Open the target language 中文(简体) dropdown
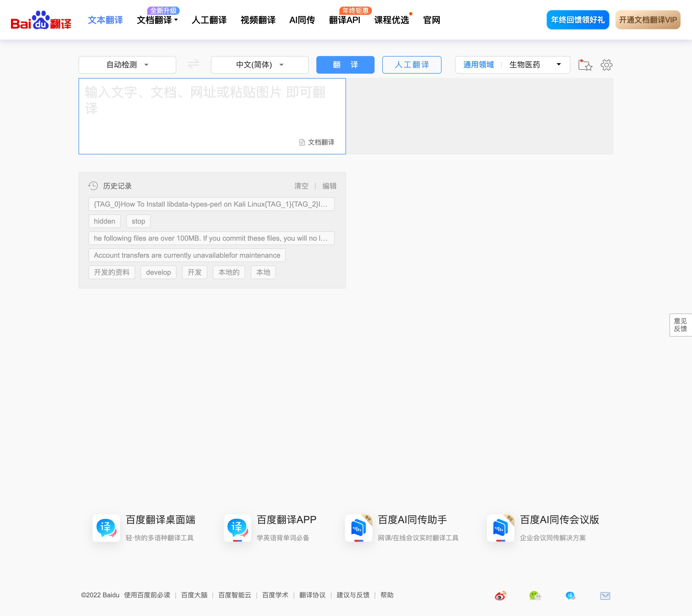Screen dimensions: 692x616 (259, 65)
